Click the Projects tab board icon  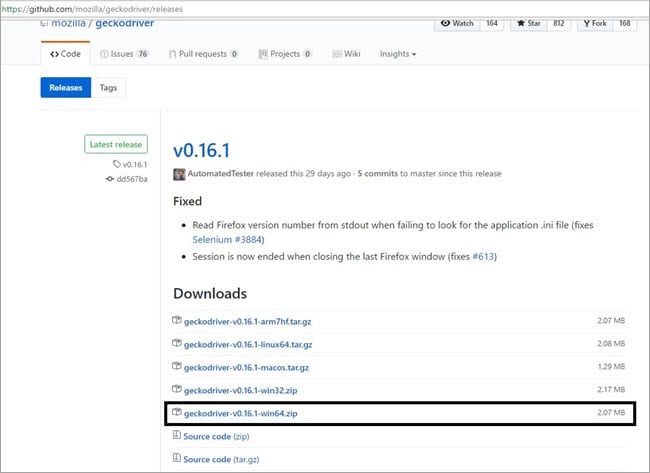click(x=263, y=54)
